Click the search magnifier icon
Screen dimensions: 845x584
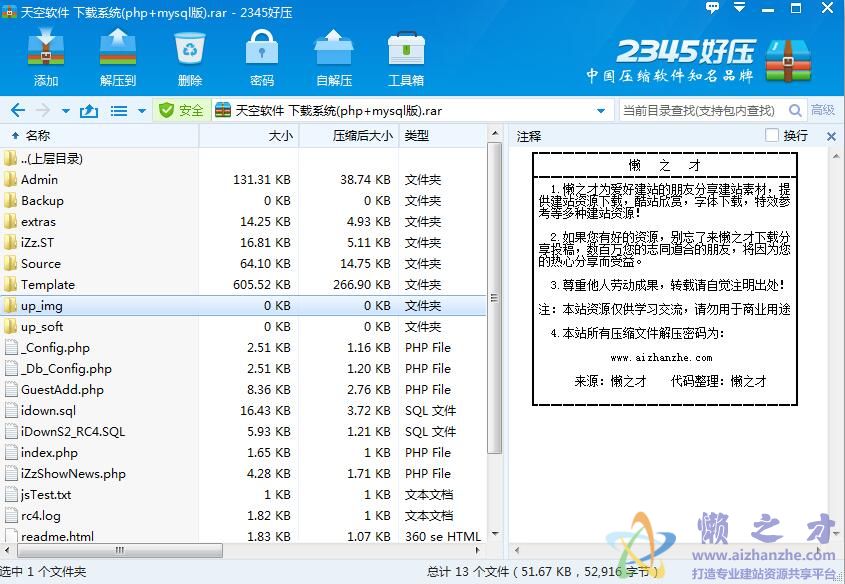tap(795, 110)
